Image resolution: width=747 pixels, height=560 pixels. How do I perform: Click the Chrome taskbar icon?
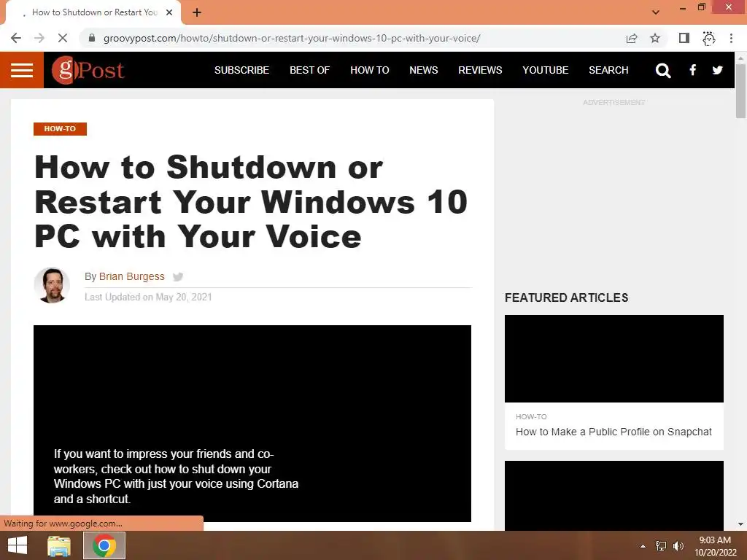click(104, 545)
